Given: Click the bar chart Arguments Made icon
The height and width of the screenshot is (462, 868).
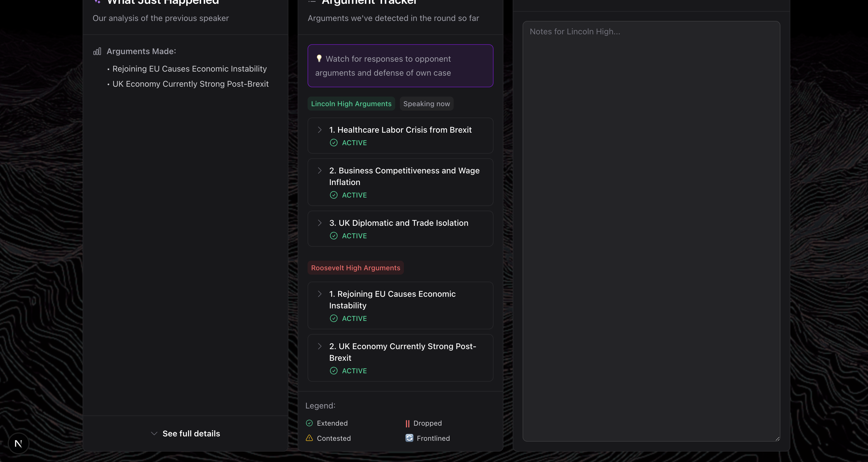Looking at the screenshot, I should pyautogui.click(x=97, y=51).
